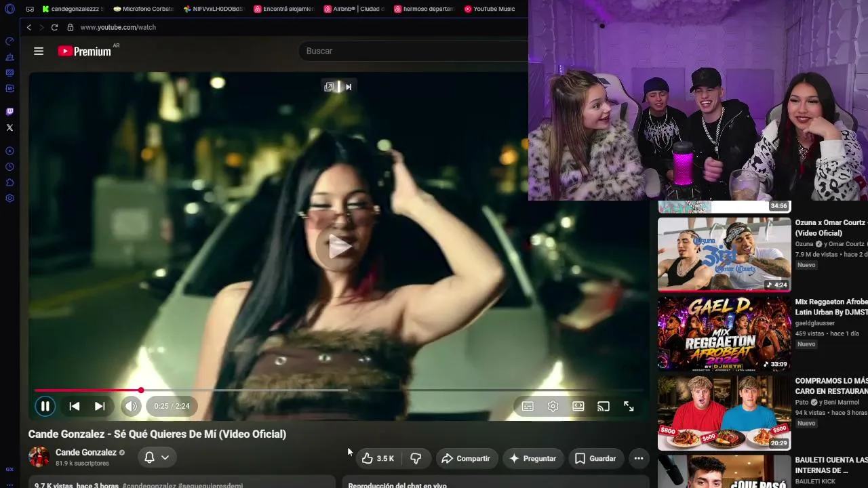Click the Compartir share button
Viewport: 868px width, 488px height.
(466, 458)
